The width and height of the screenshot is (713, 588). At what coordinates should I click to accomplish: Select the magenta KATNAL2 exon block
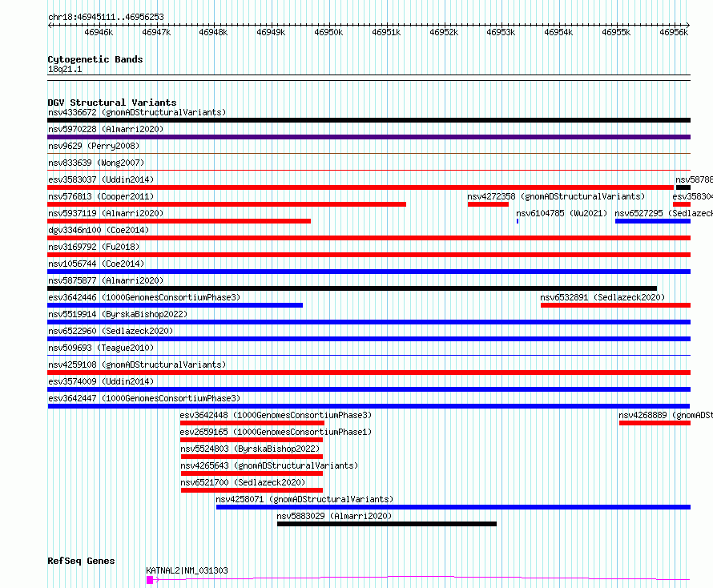pyautogui.click(x=150, y=580)
